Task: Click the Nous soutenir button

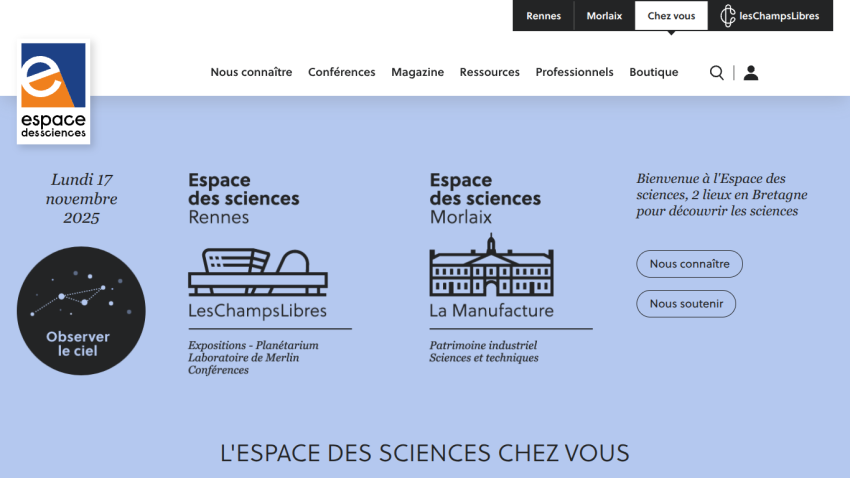Action: 686,304
